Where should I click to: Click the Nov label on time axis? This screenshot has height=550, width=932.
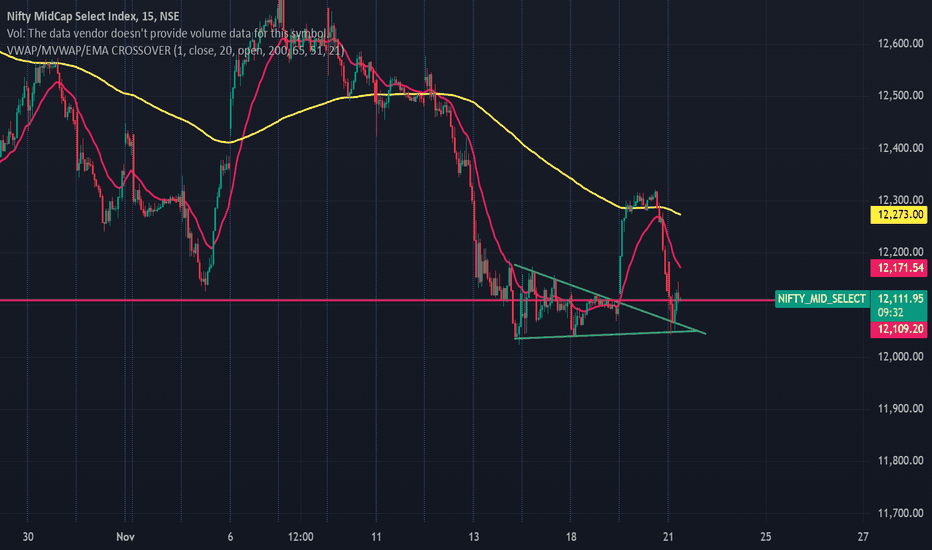(x=125, y=537)
